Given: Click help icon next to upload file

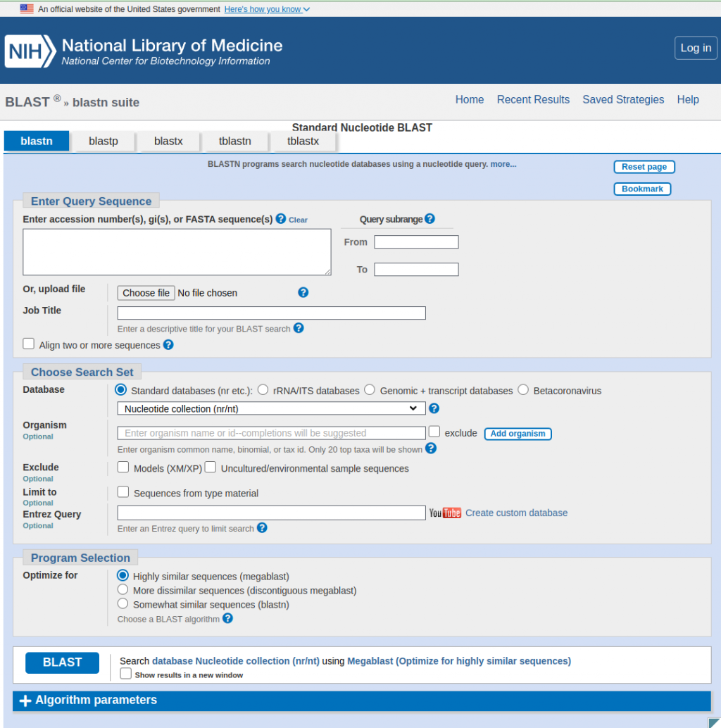Looking at the screenshot, I should click(x=303, y=292).
